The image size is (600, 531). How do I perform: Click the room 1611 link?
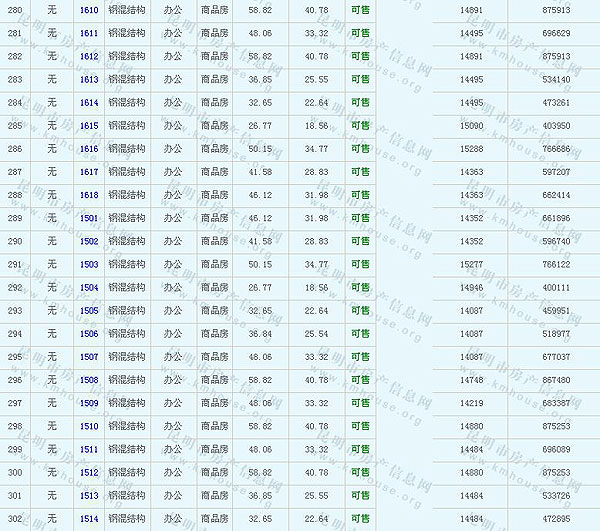[x=89, y=33]
